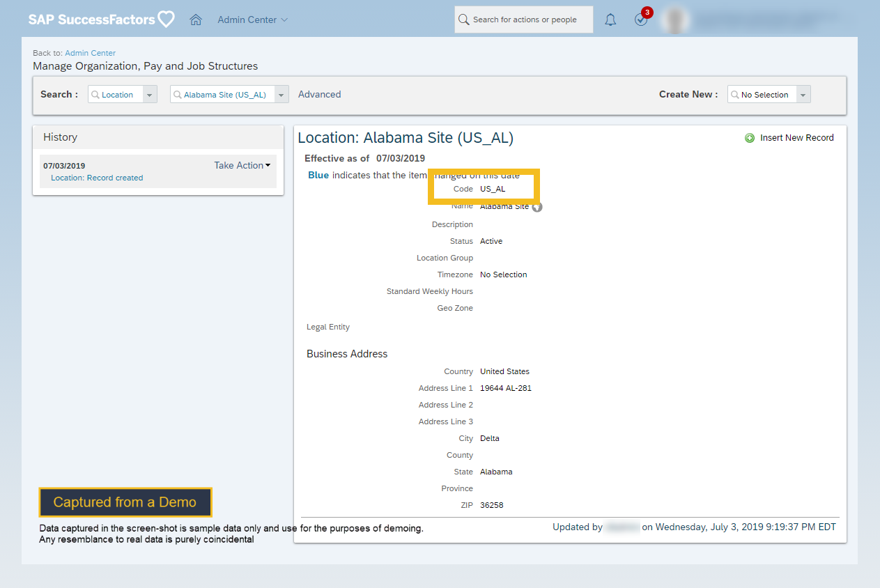
Task: Open the notifications bell
Action: click(610, 20)
